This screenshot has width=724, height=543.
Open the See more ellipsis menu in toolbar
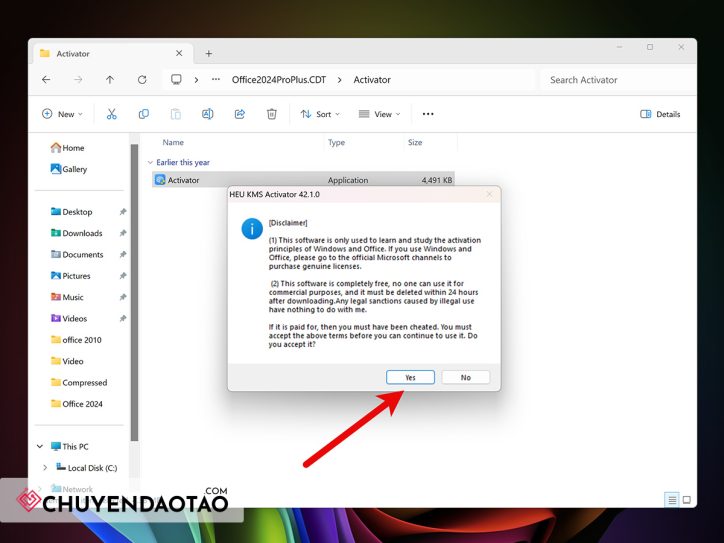(x=428, y=114)
